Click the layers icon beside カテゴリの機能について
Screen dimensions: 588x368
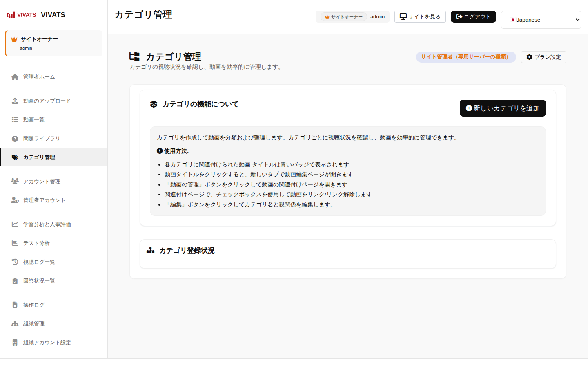point(154,104)
